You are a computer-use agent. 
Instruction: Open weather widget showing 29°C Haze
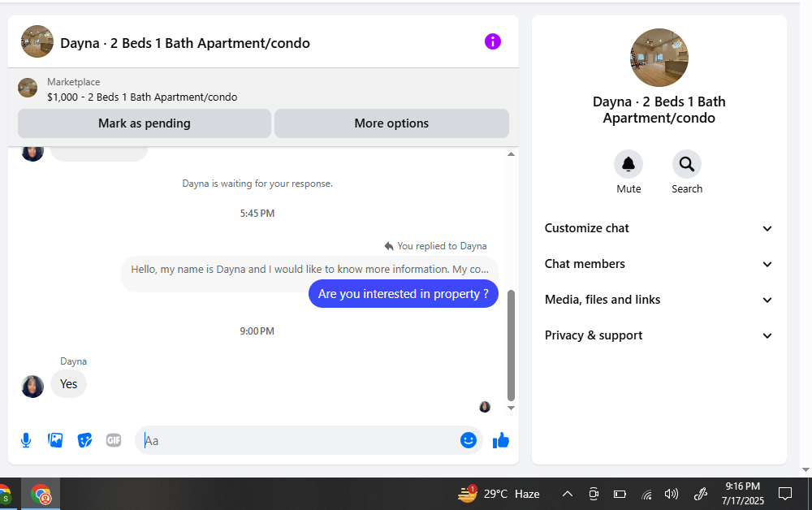[499, 494]
